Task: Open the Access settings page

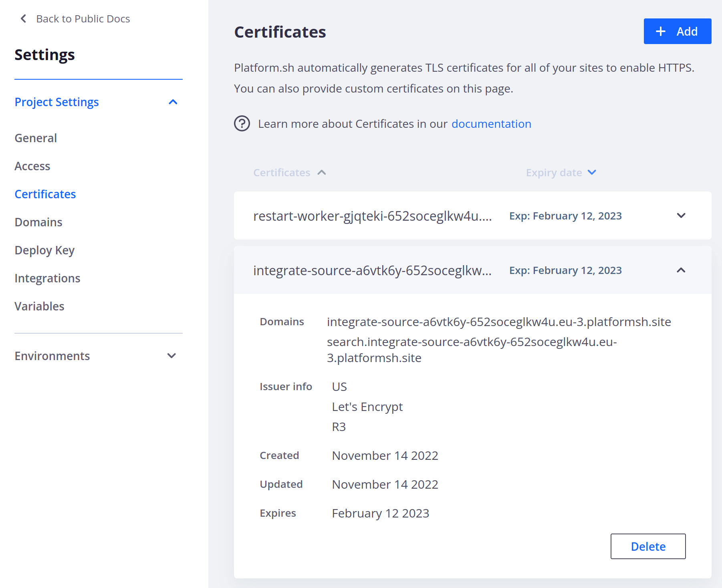Action: [32, 166]
